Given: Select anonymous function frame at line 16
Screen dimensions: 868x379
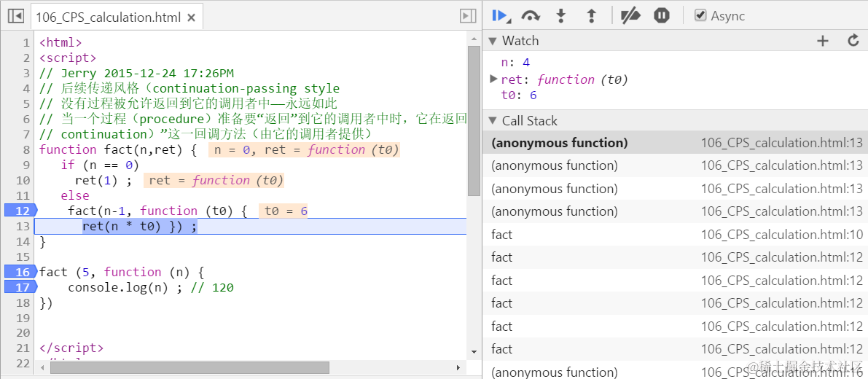Looking at the screenshot, I should (676, 372).
